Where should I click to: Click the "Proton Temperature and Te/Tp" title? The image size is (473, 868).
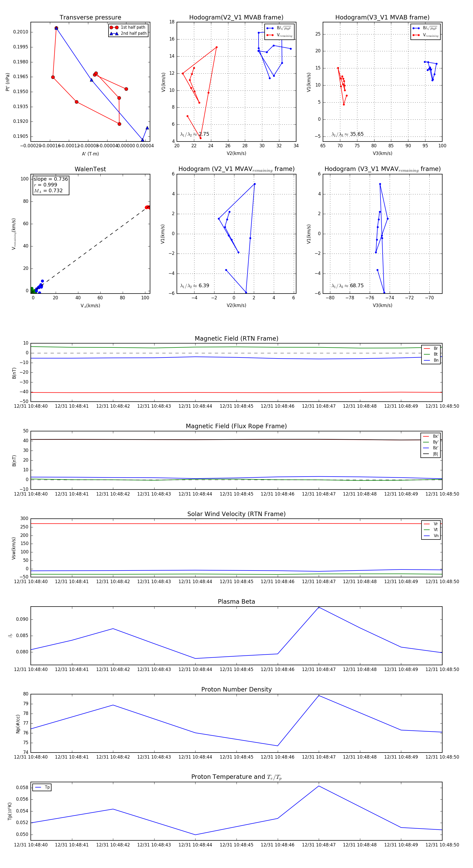tap(236, 777)
